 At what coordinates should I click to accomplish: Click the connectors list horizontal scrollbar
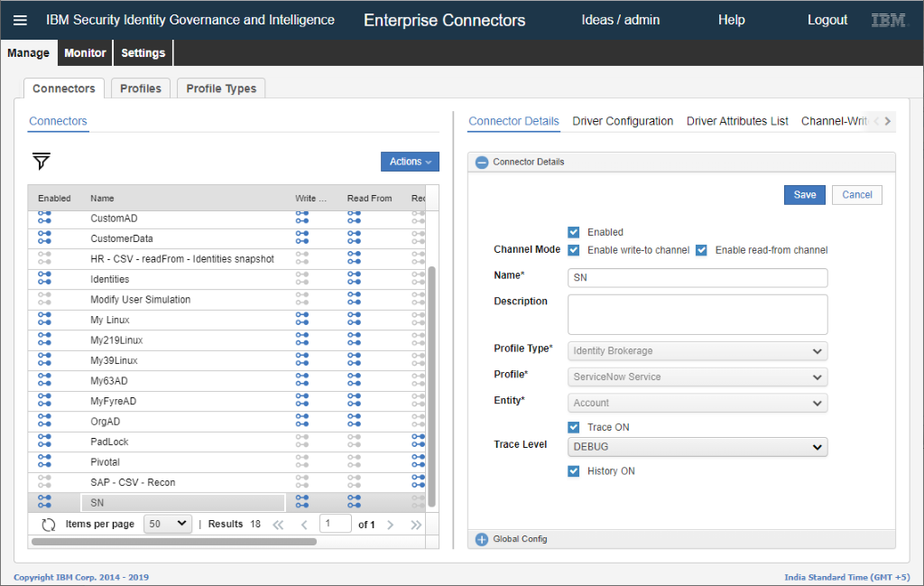pos(174,541)
